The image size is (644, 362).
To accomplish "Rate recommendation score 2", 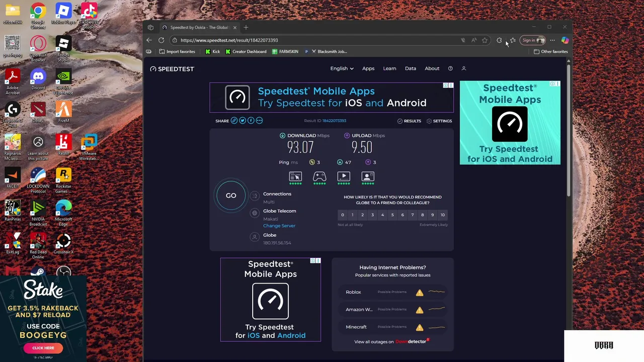I will point(362,215).
